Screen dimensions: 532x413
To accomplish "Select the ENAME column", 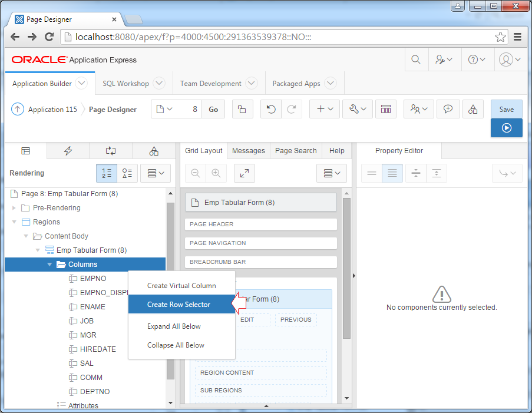I will (92, 307).
